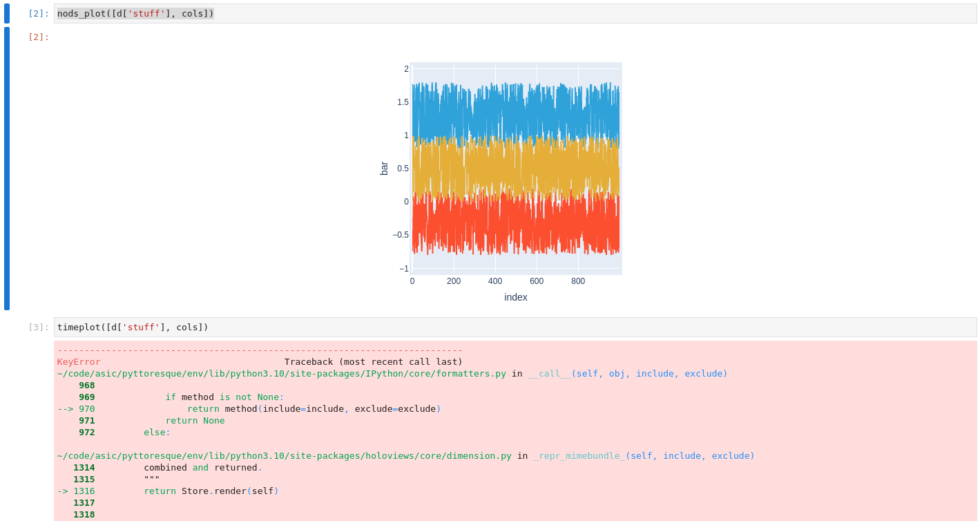Click '_repr_mimebundle_(self, include, exclude)' signature
Viewport: 980px width, 521px height.
644,455
